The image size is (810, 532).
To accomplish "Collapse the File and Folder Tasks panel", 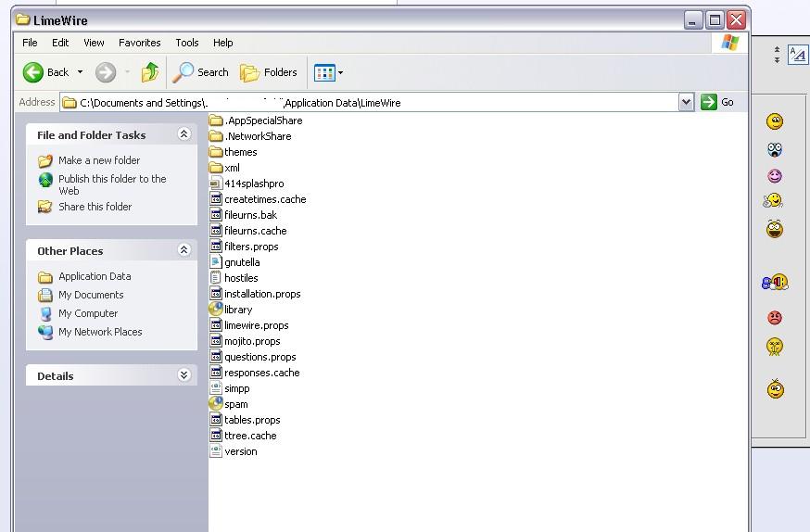I will coord(184,134).
